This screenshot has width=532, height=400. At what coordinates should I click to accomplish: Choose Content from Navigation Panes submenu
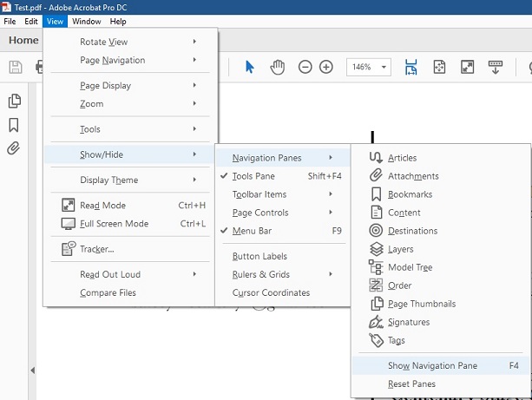tap(440, 213)
